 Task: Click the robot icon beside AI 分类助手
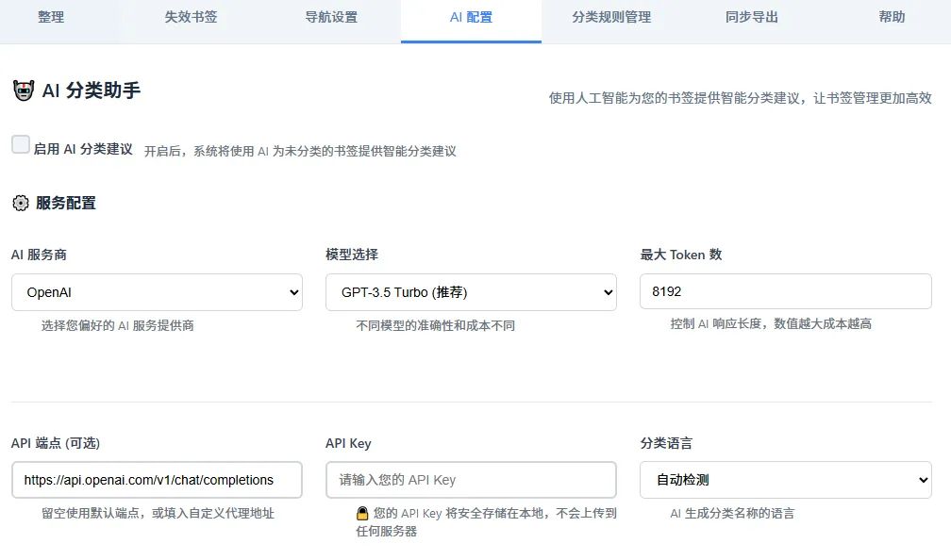point(24,91)
